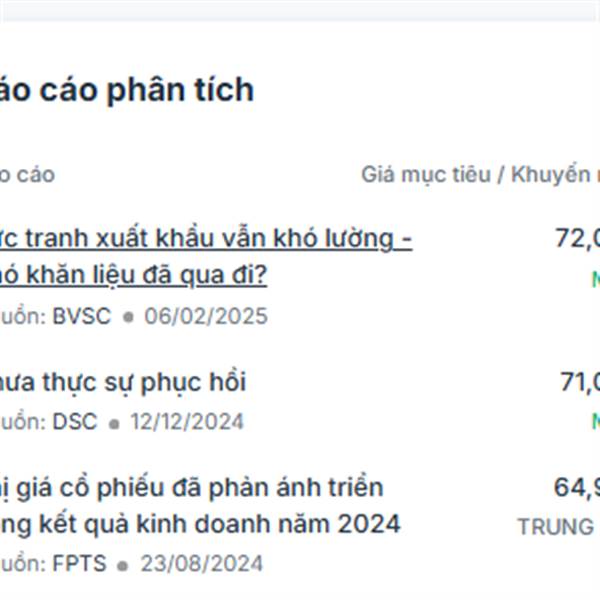The width and height of the screenshot is (600, 600).
Task: Click the target price starting with 72
Action: 577,238
